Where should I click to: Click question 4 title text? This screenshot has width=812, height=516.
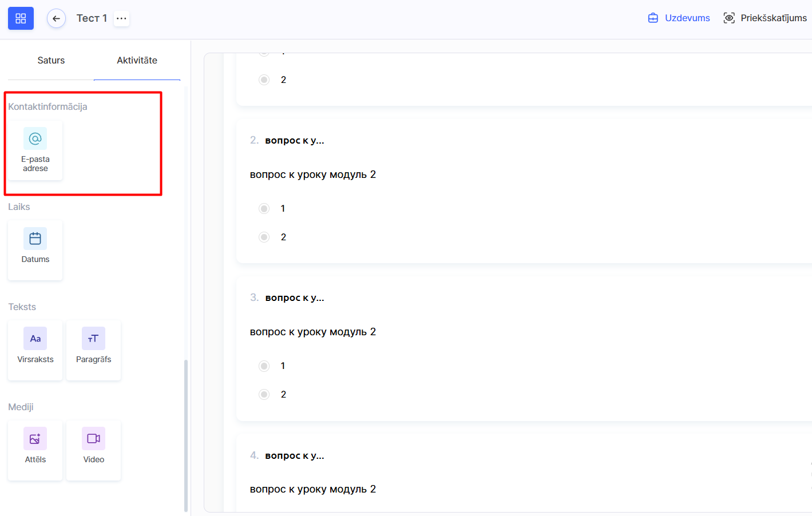295,455
